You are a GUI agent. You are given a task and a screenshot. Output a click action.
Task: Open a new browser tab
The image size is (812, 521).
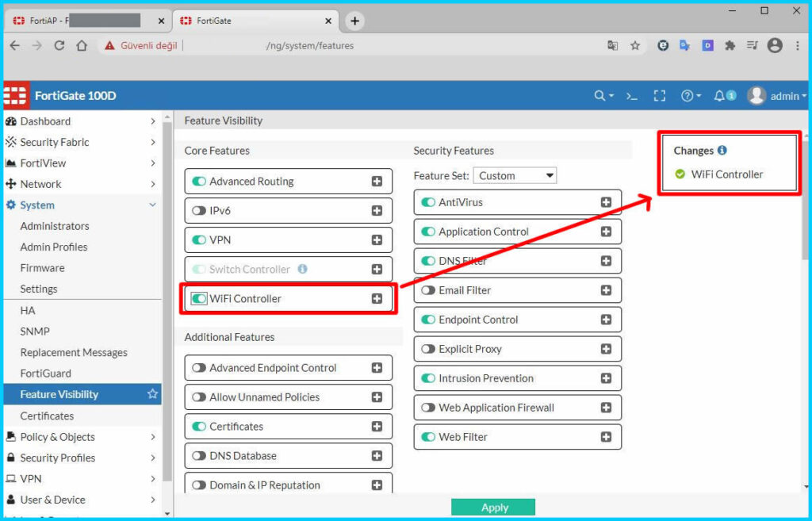(354, 21)
